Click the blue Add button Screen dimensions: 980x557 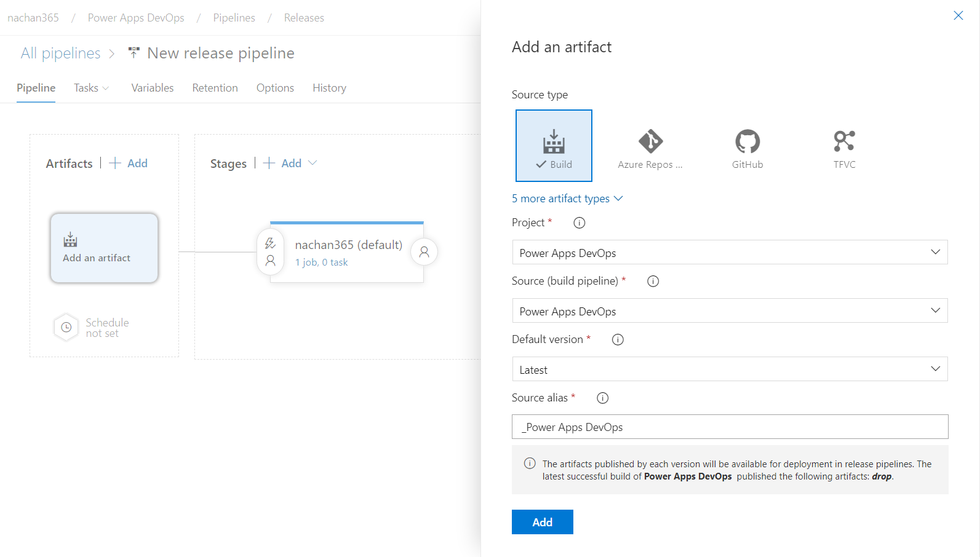(x=542, y=522)
